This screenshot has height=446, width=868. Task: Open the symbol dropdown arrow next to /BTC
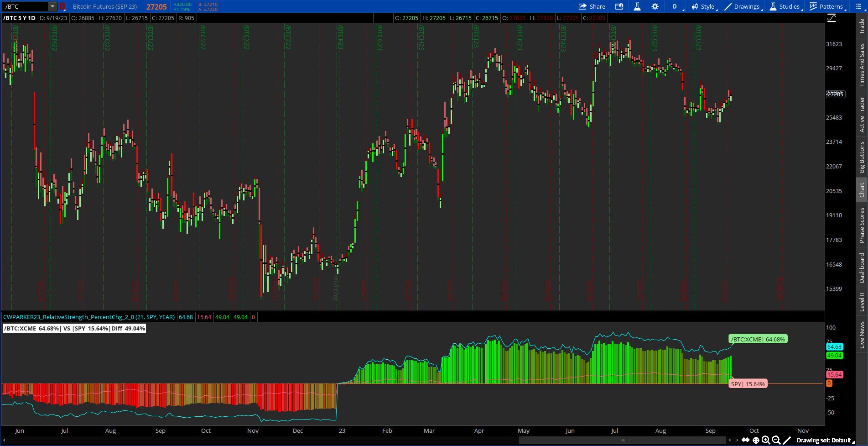click(51, 6)
